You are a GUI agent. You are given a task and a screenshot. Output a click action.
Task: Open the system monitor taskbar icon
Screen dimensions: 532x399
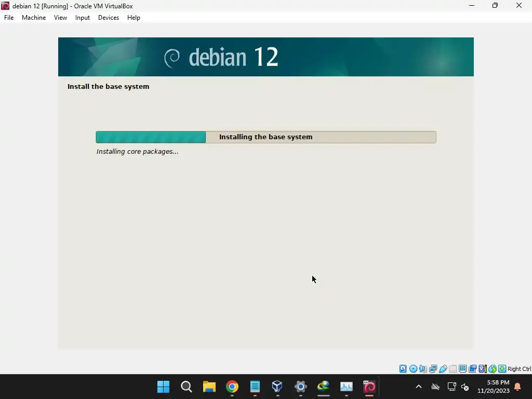pos(347,387)
